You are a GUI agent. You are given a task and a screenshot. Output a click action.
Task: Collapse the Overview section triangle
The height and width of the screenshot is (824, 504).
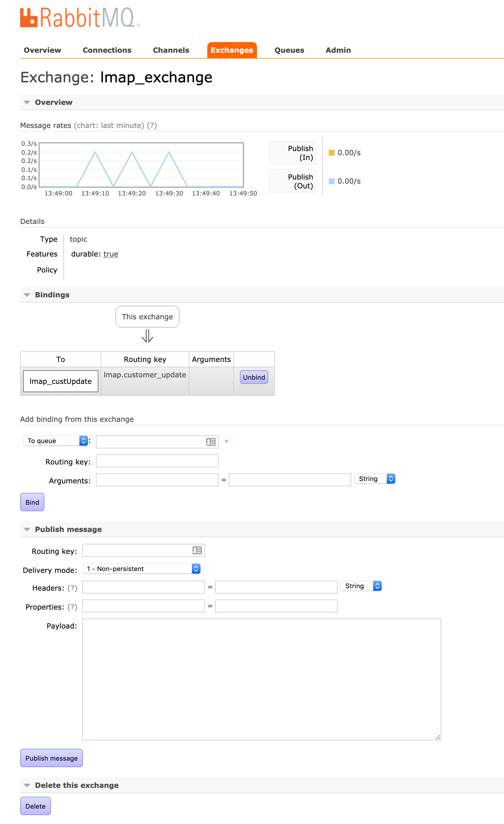point(27,102)
